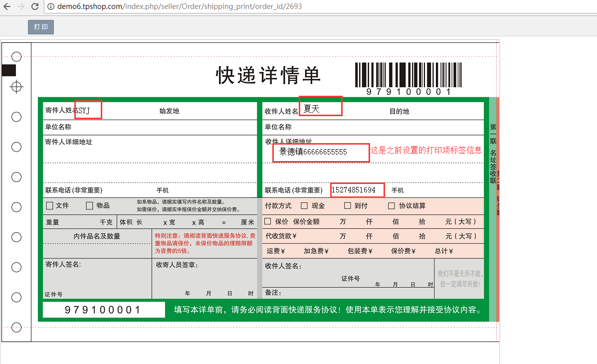Click the browser forward arrow

click(20, 6)
